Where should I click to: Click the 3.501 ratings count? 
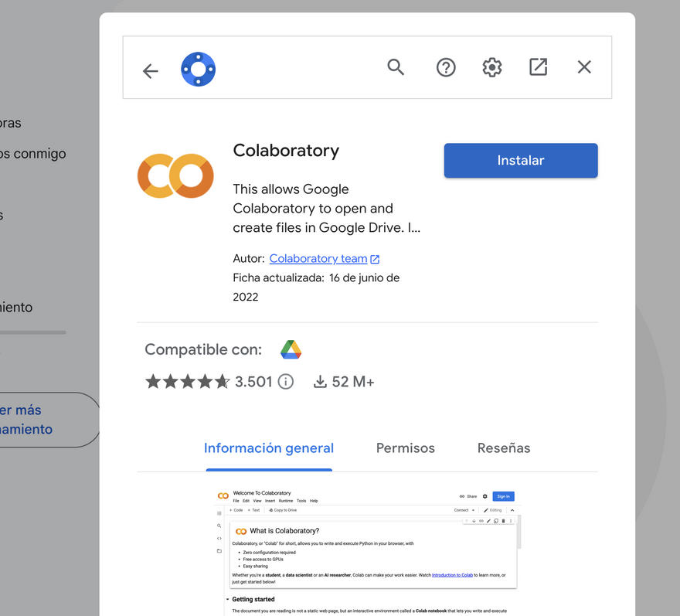253,382
